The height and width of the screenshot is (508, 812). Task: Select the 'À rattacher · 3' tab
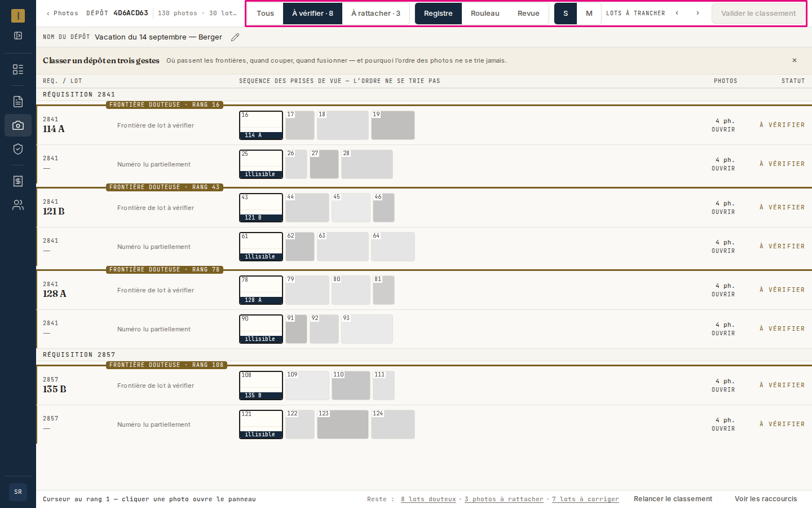point(376,14)
